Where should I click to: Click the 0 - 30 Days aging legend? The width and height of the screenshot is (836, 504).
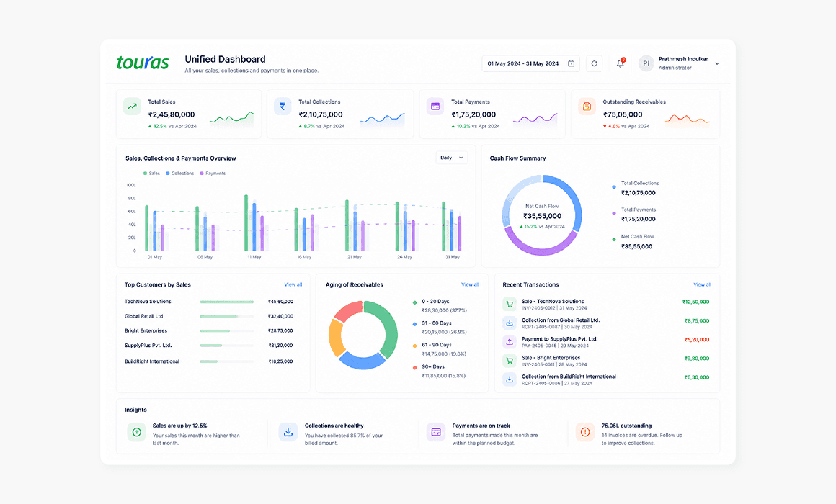[440, 306]
